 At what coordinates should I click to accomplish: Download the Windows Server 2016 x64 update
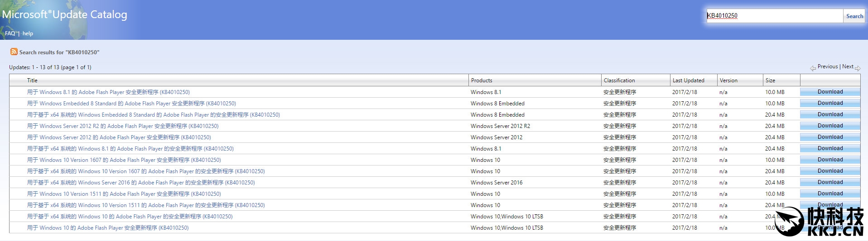point(829,182)
